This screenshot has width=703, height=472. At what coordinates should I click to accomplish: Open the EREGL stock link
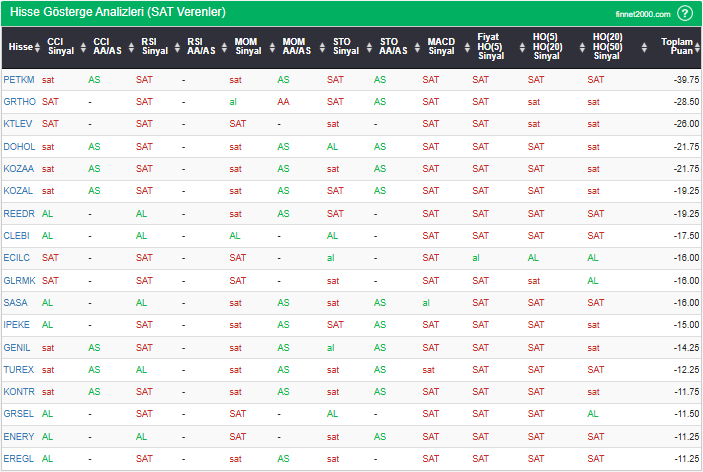click(18, 458)
